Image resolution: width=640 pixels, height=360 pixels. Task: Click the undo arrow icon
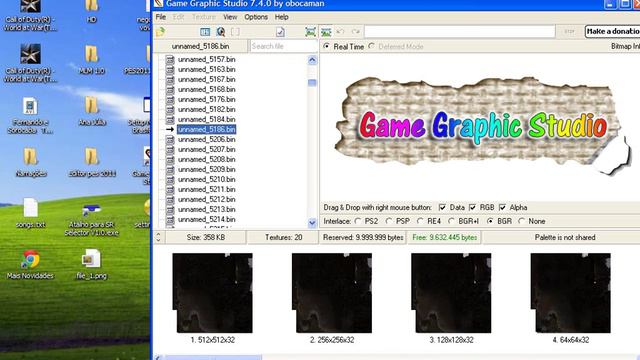pyautogui.click(x=340, y=32)
